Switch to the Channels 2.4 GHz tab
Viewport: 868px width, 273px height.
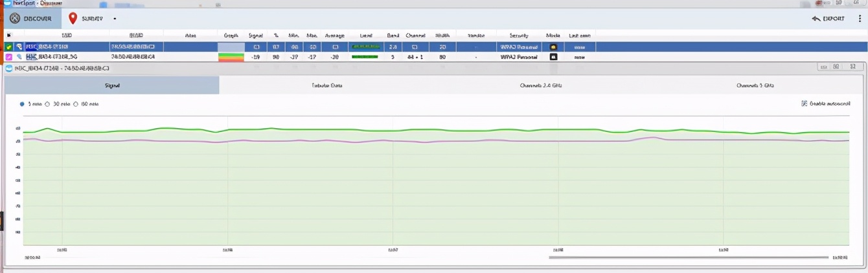coord(542,85)
